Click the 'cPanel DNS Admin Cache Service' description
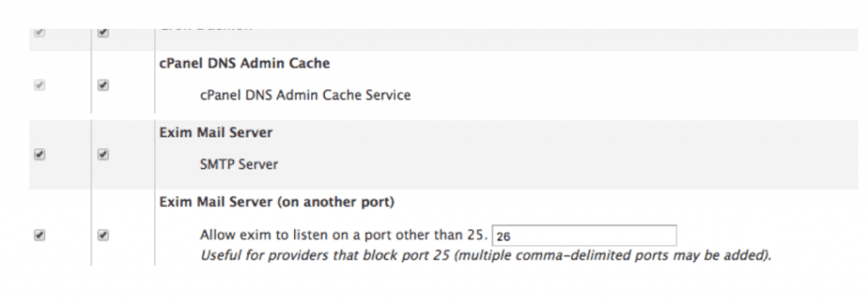868x307 pixels. click(x=305, y=95)
